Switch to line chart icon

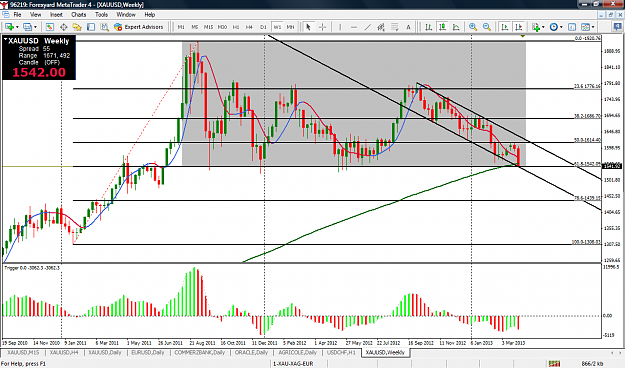456,27
